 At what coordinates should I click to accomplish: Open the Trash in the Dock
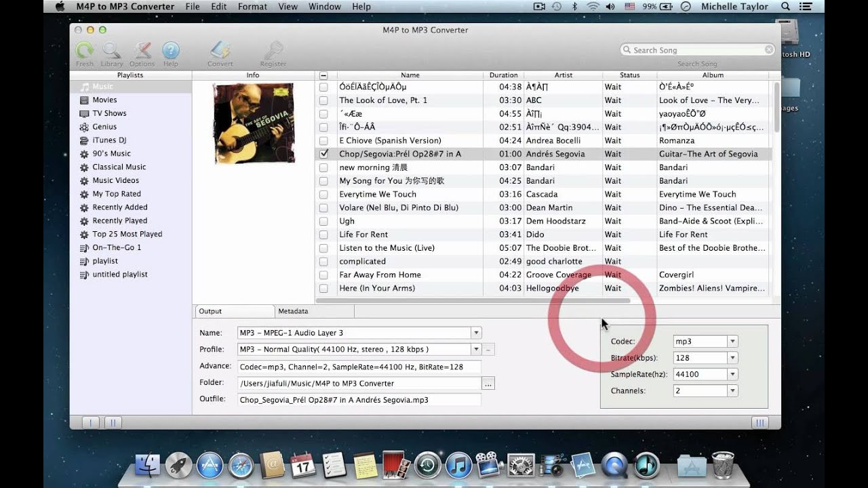[x=723, y=465]
